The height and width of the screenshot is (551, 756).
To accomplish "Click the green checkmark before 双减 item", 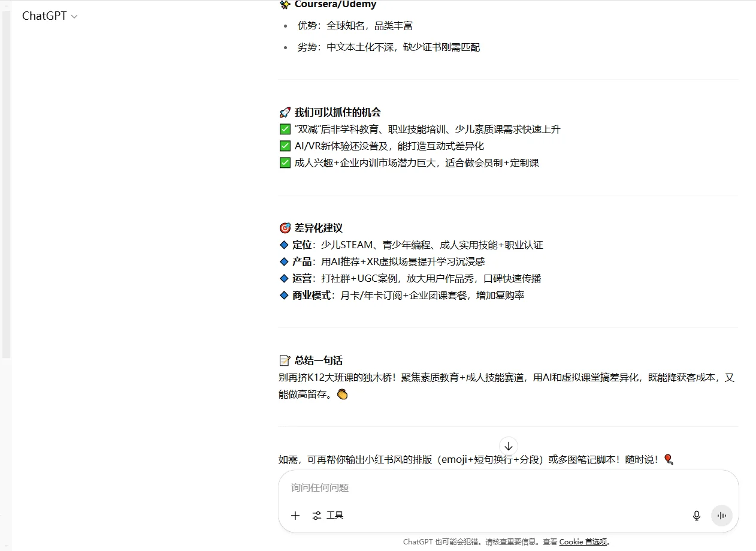I will point(285,129).
